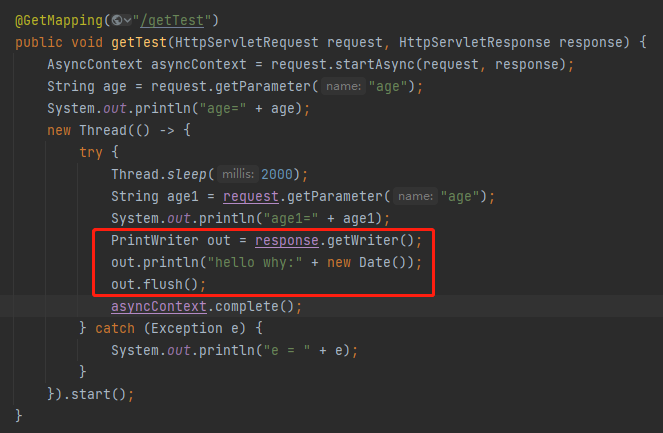Click the getTest method name

(x=139, y=42)
